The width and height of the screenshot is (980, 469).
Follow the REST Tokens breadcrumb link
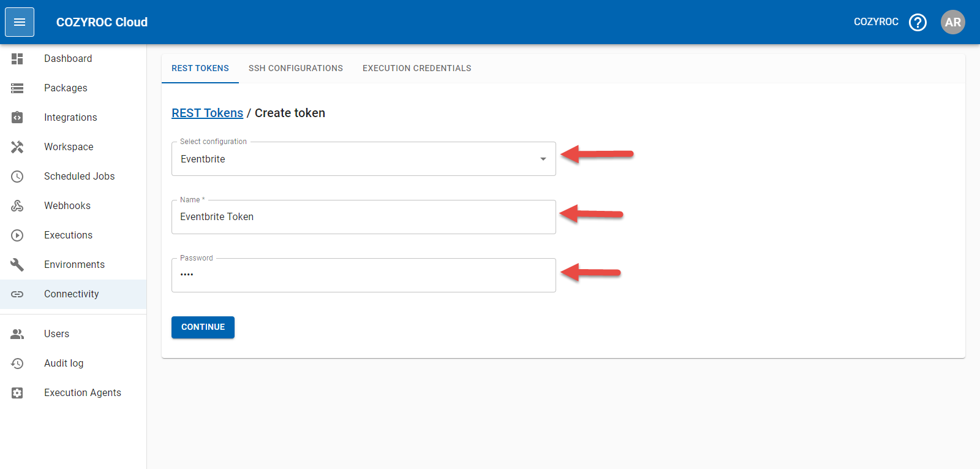pos(207,113)
